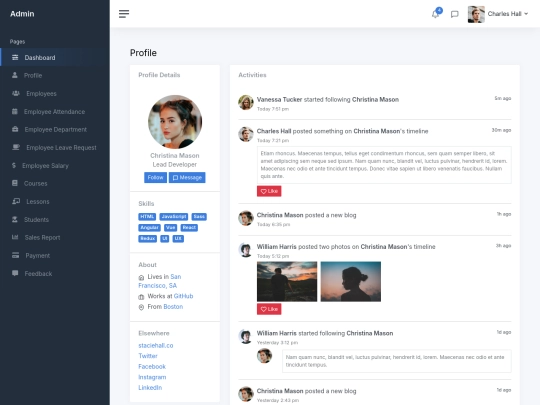Like William Harris's two photos post

pyautogui.click(x=269, y=309)
